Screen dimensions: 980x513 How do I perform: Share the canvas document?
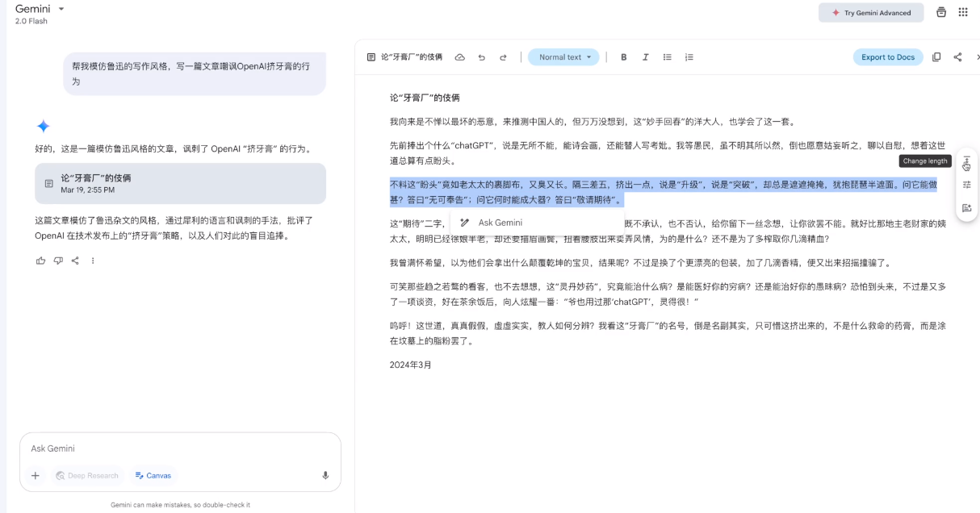tap(957, 57)
